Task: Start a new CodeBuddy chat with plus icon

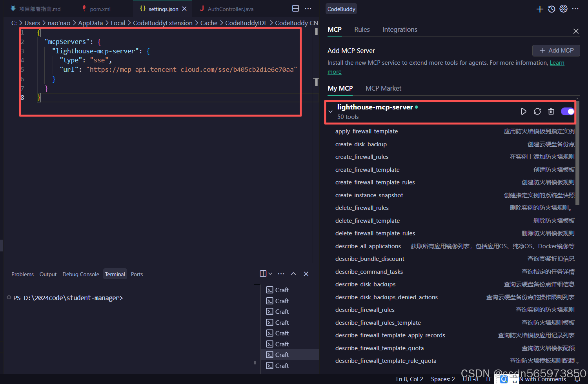Action: pos(540,9)
